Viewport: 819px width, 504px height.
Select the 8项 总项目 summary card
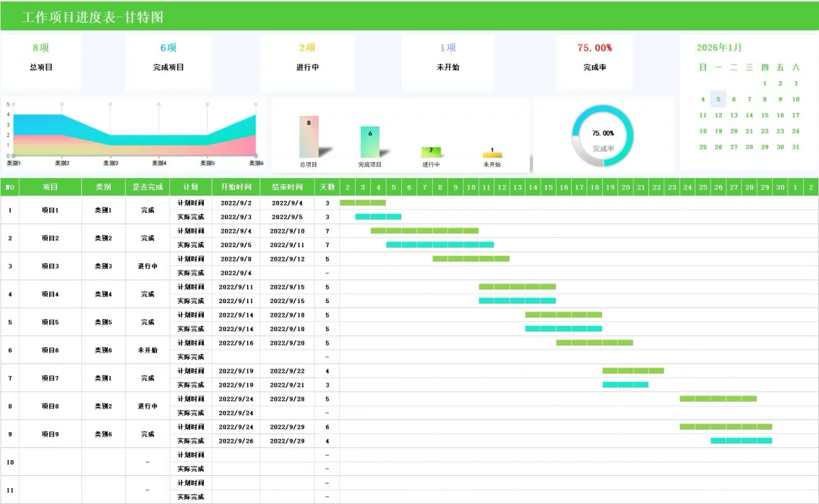tap(41, 63)
